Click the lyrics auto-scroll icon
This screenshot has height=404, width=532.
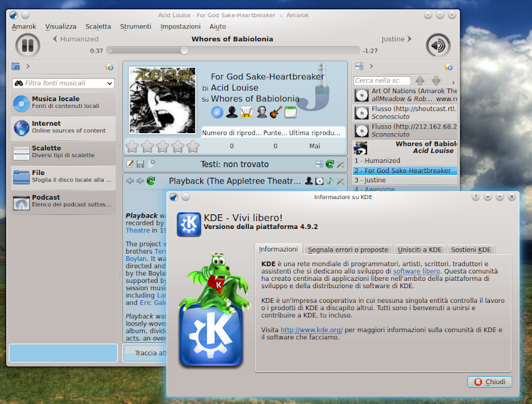click(319, 164)
